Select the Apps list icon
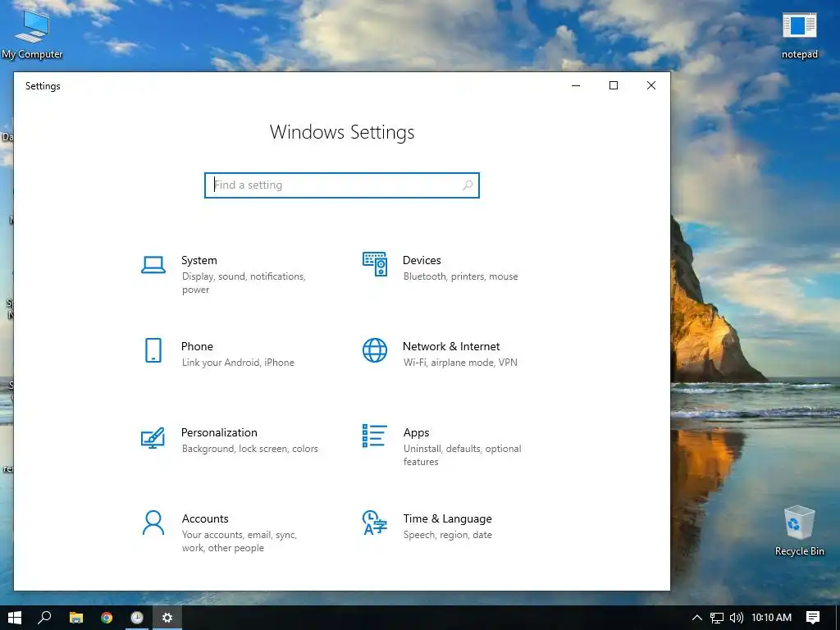Viewport: 840px width, 630px height. 374,436
